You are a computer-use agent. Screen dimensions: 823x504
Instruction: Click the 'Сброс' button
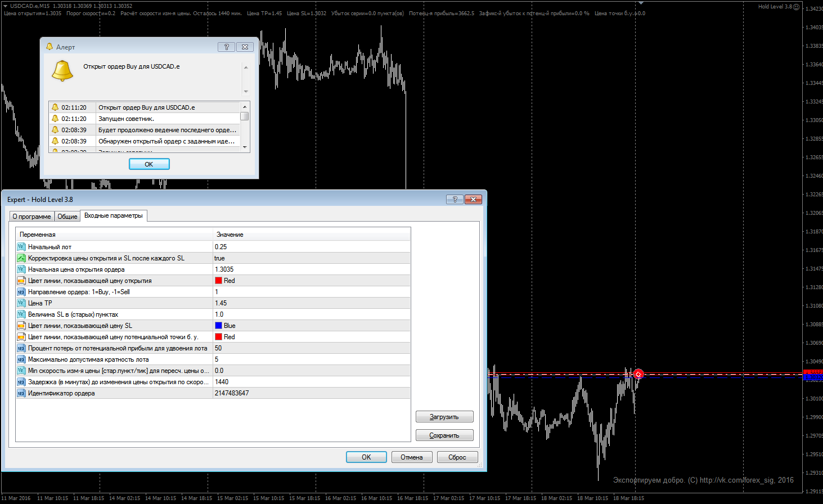pyautogui.click(x=457, y=457)
